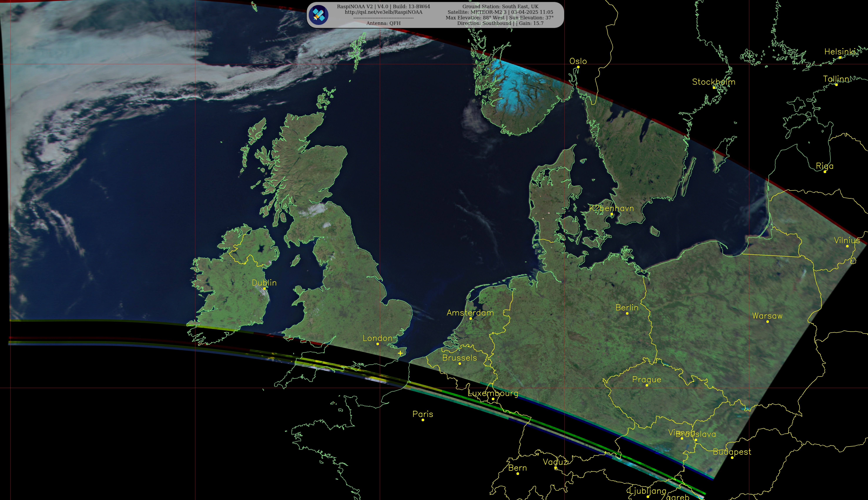Screen dimensions: 868x500
Task: Click the Helsinki city label
Action: point(840,52)
